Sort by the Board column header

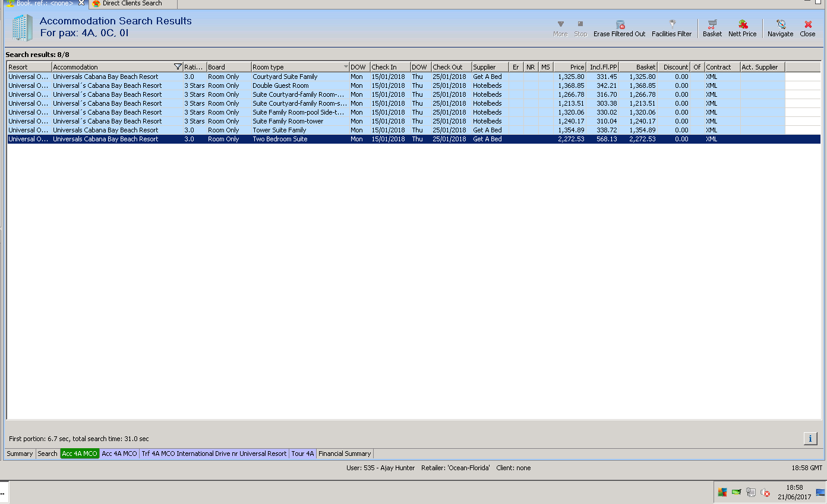pyautogui.click(x=229, y=67)
